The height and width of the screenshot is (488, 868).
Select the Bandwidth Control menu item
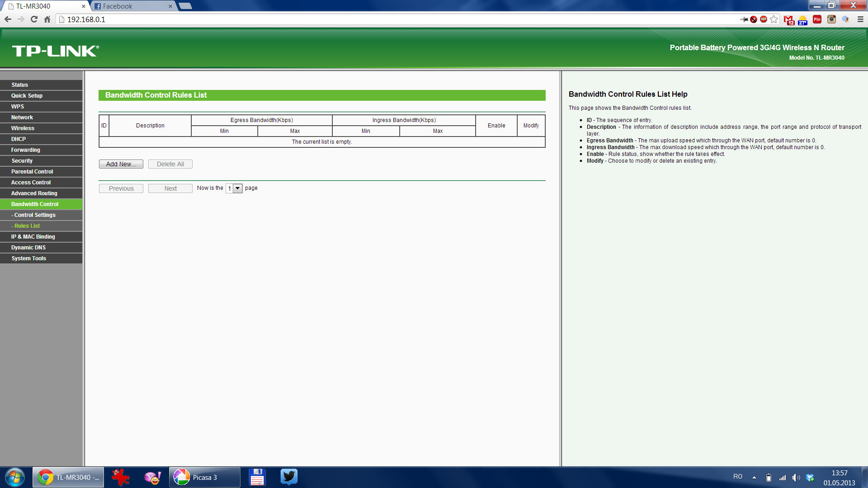click(41, 204)
